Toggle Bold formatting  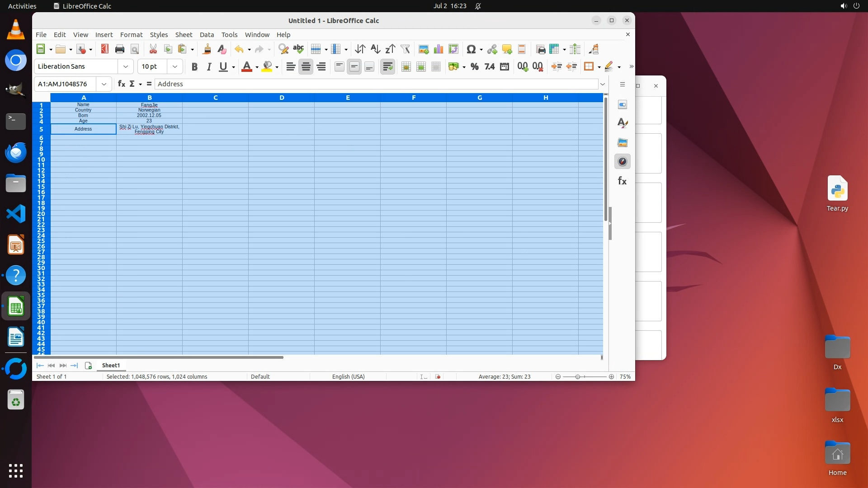point(194,67)
